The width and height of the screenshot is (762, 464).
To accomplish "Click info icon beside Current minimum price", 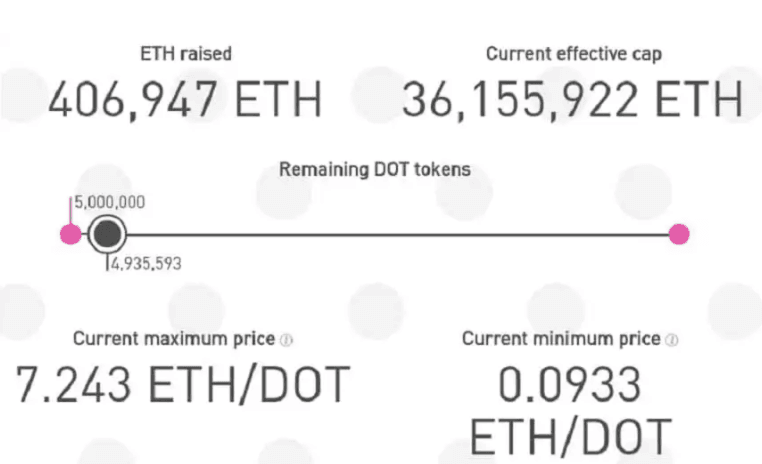I will point(672,340).
